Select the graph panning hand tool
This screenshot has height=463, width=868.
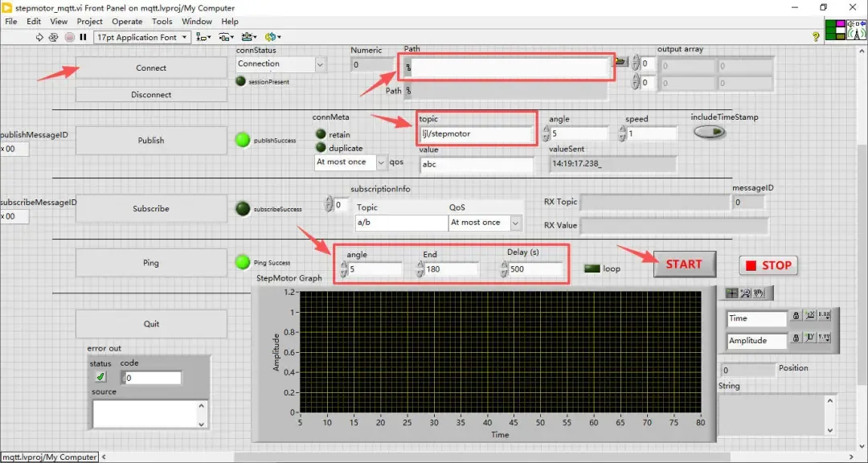[x=759, y=293]
